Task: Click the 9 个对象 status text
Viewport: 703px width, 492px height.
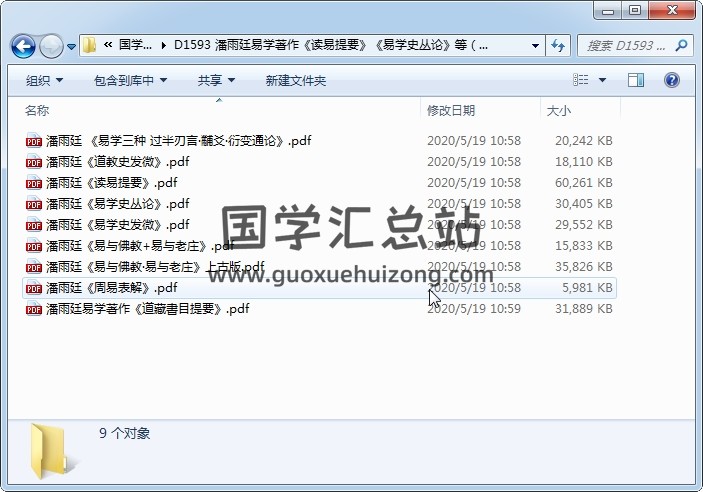Action: click(125, 433)
